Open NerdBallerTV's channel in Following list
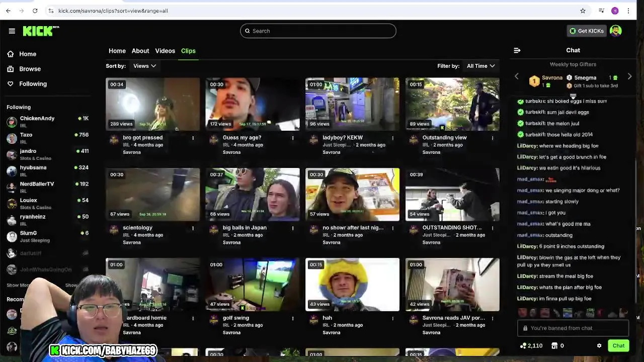This screenshot has width=644, height=362. 48,187
